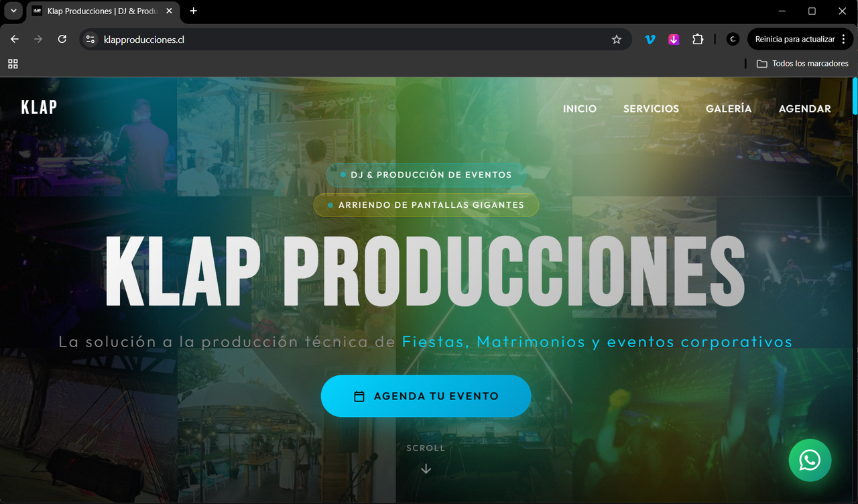Image resolution: width=858 pixels, height=504 pixels.
Task: Bookmark the page with the star icon
Action: [x=616, y=39]
